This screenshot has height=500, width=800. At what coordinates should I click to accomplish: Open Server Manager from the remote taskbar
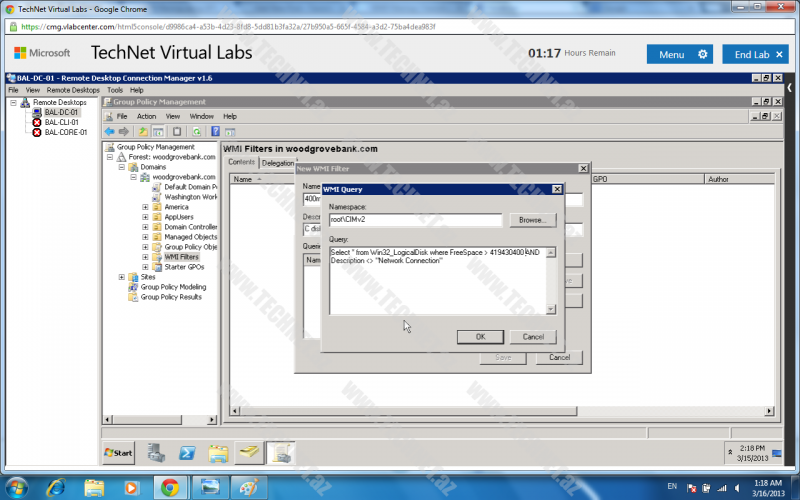coord(156,453)
